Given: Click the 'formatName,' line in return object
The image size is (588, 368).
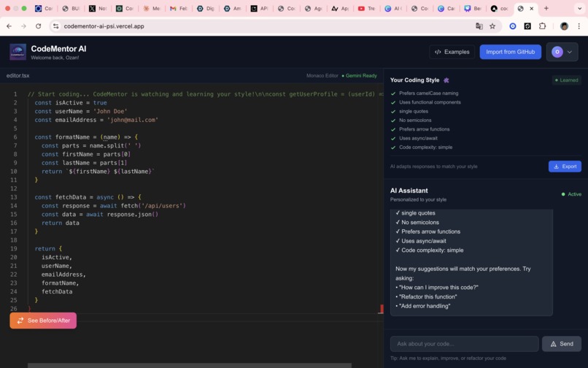Looking at the screenshot, I should 60,283.
